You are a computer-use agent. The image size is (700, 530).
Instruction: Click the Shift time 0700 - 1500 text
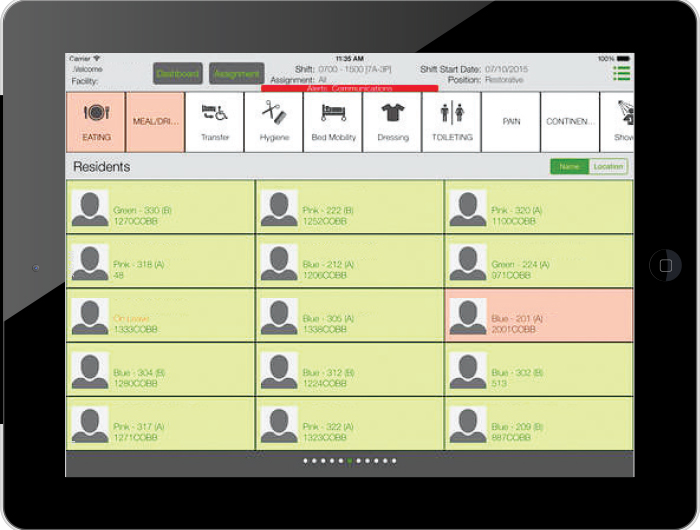pos(354,69)
